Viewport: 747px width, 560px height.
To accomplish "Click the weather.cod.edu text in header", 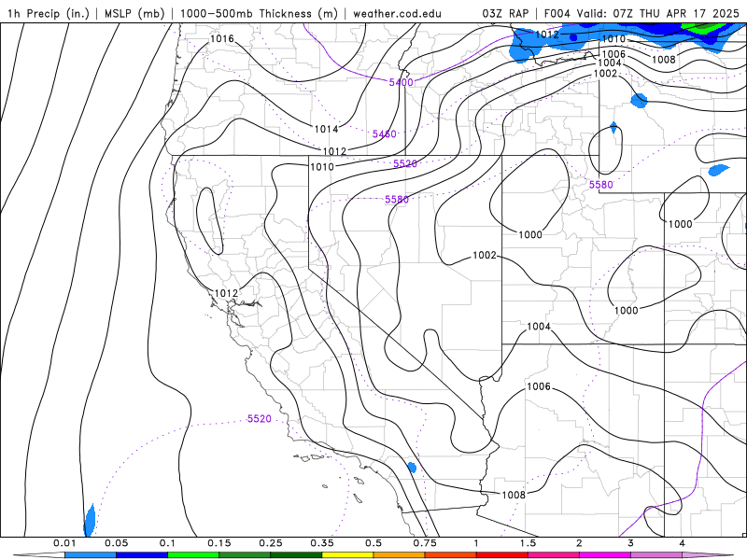I will [397, 13].
